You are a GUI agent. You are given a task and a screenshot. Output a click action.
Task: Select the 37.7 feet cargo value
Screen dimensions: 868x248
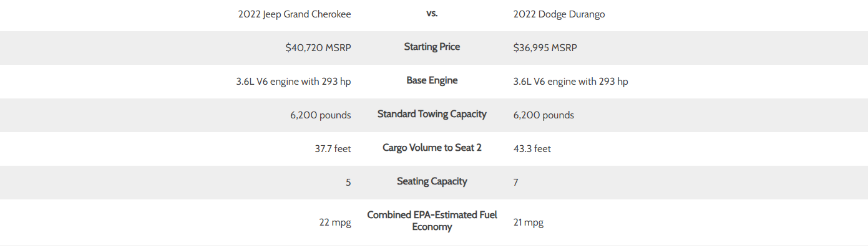[333, 148]
